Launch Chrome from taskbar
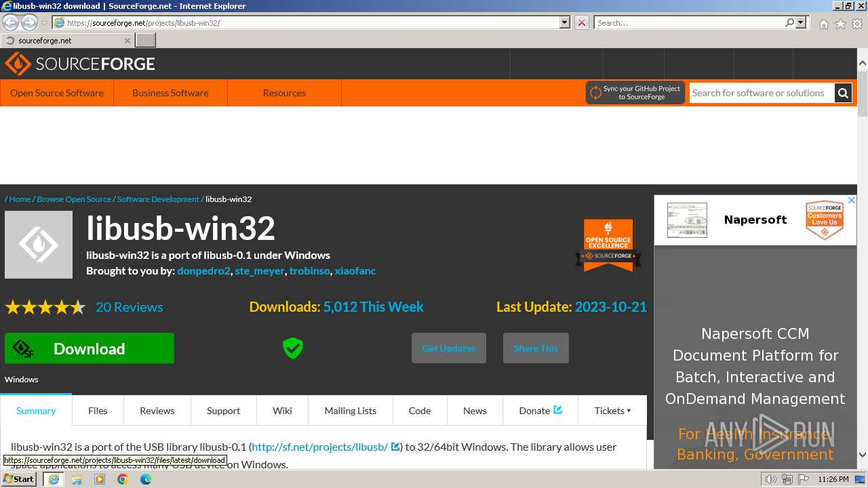 pos(123,479)
